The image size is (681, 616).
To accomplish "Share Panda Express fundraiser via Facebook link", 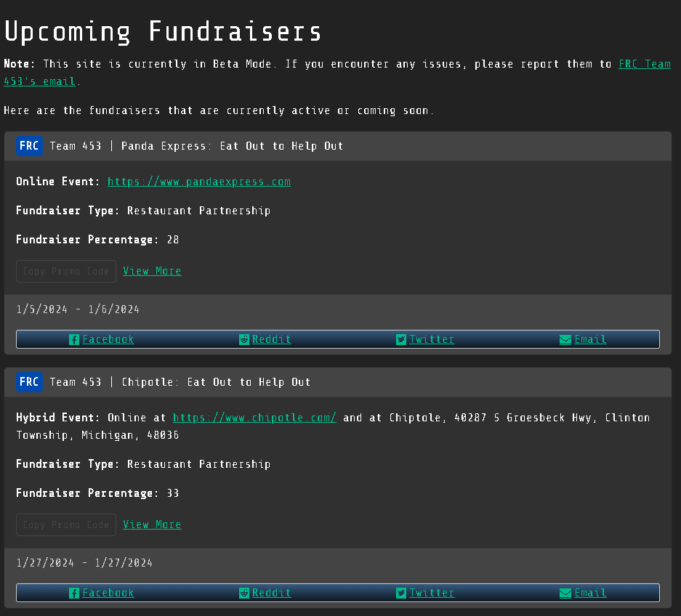I will [x=108, y=339].
